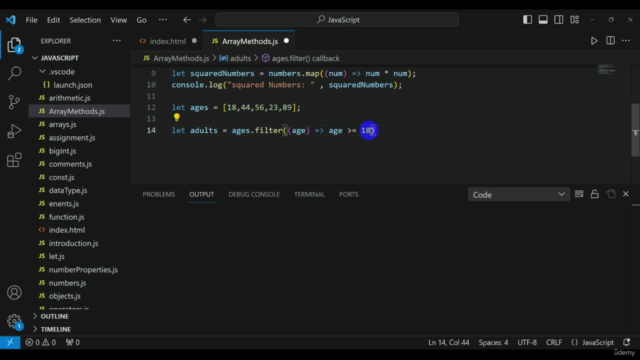This screenshot has height=360, width=640.
Task: Open output log in editor
Action: click(x=611, y=194)
